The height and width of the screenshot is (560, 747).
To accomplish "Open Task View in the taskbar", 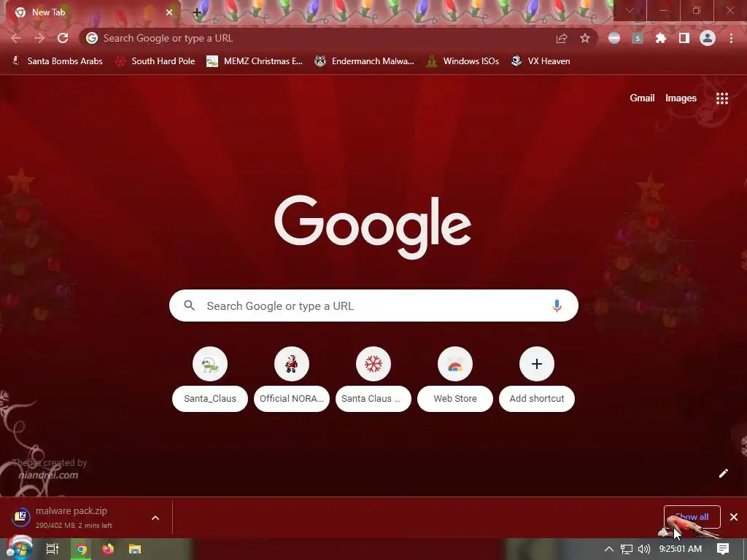I will (x=52, y=549).
